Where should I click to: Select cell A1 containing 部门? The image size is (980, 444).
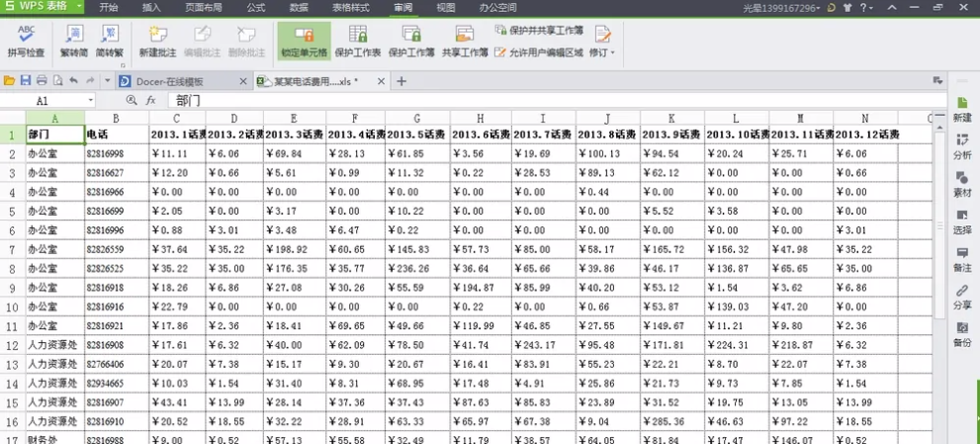tap(55, 134)
